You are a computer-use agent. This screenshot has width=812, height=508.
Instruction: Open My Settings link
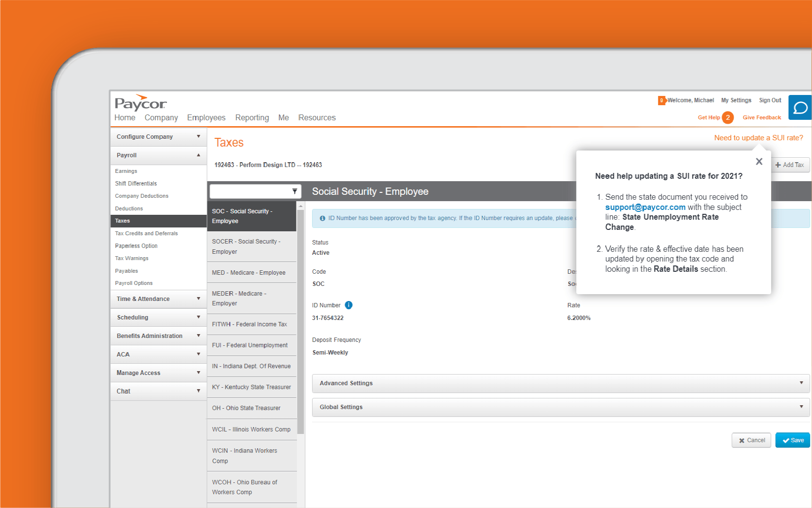736,100
